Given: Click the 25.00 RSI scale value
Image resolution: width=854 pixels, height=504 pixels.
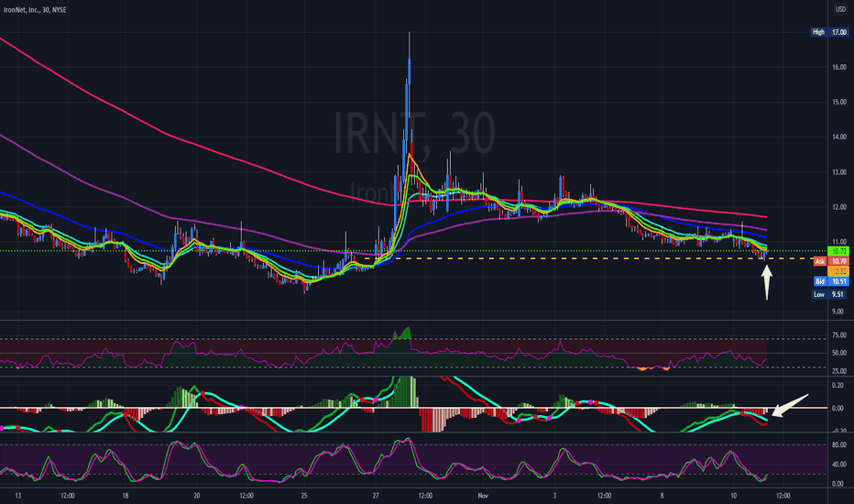Looking at the screenshot, I should (839, 371).
